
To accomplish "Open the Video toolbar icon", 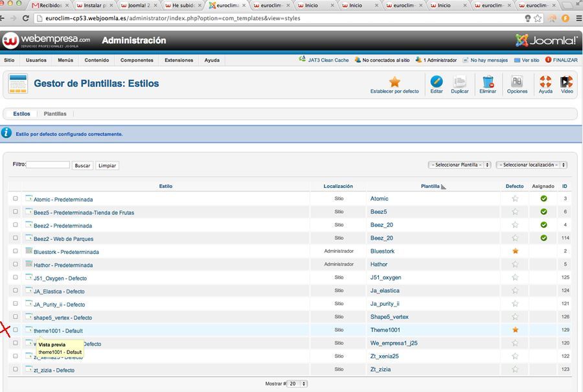I will point(567,82).
